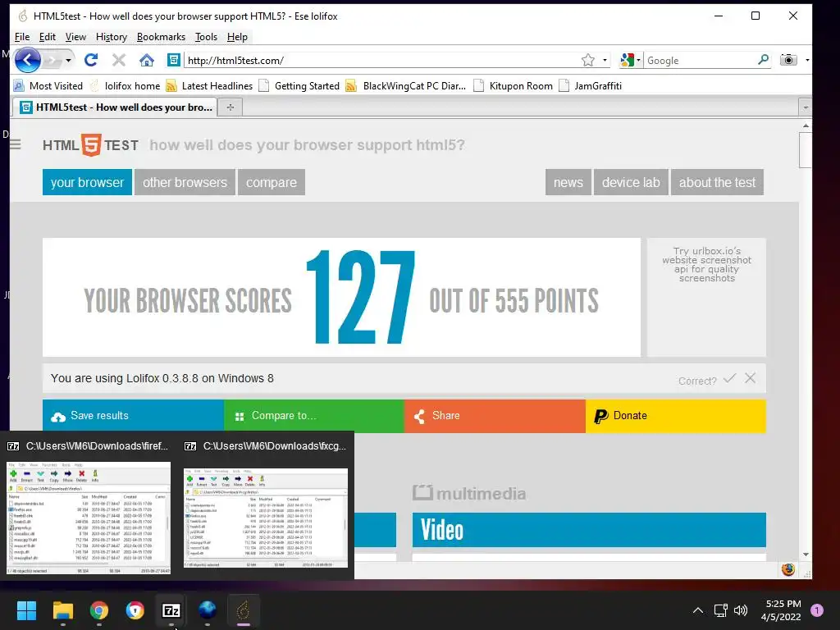This screenshot has height=630, width=840.
Task: Click the volume speaker tray icon
Action: (741, 610)
